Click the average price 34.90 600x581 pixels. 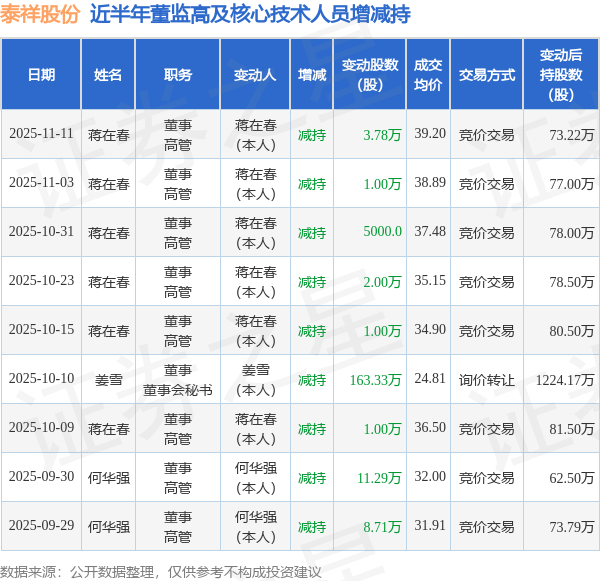(430, 330)
